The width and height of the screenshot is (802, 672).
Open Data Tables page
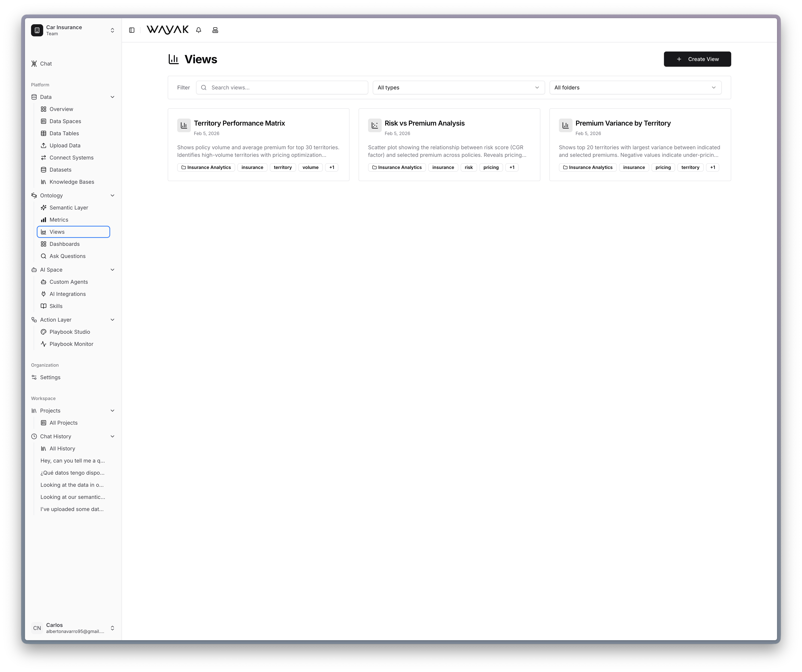click(x=64, y=133)
